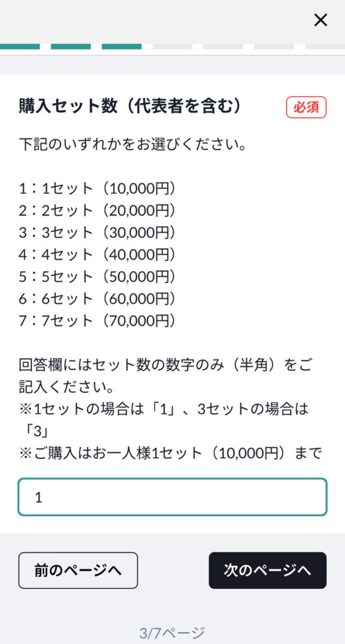Select the fifth progress bar segment
345x644 pixels.
[223, 47]
